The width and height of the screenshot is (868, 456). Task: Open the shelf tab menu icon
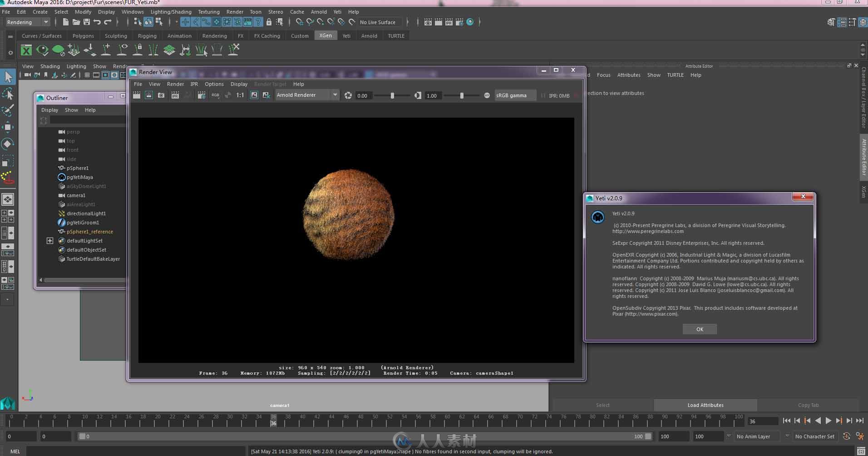10,36
